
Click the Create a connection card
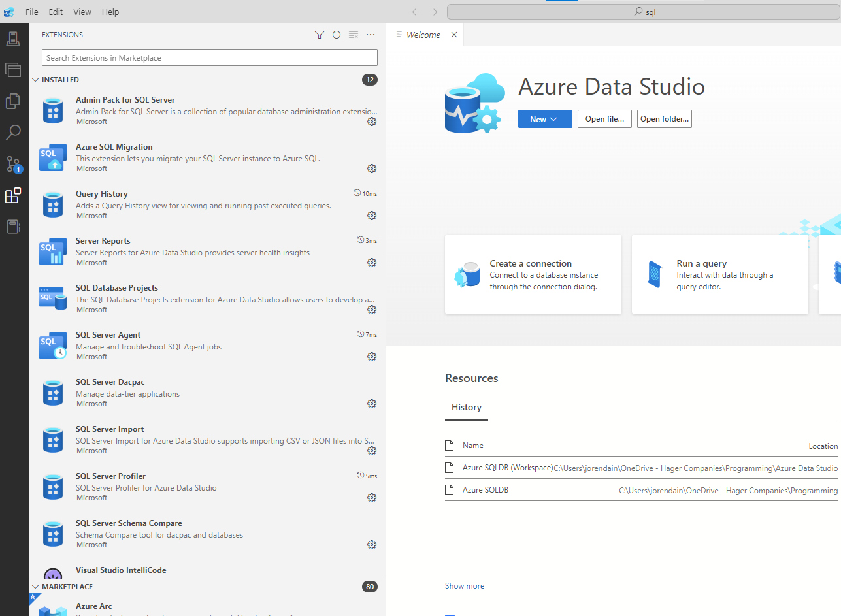(x=533, y=274)
